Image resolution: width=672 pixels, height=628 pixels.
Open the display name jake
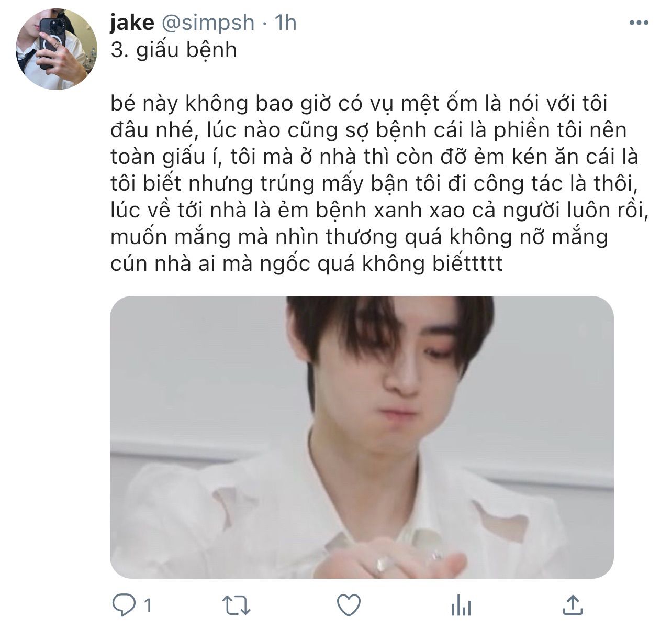point(132,23)
